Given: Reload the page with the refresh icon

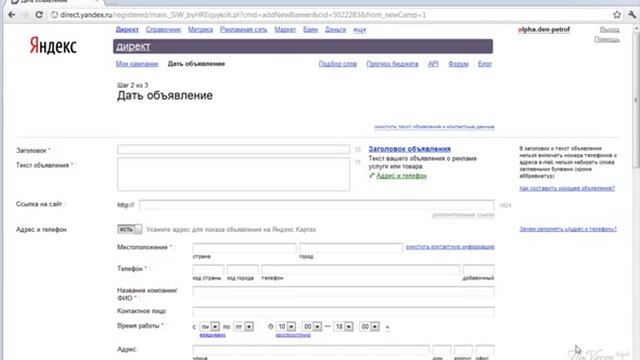Looking at the screenshot, I should pos(39,15).
